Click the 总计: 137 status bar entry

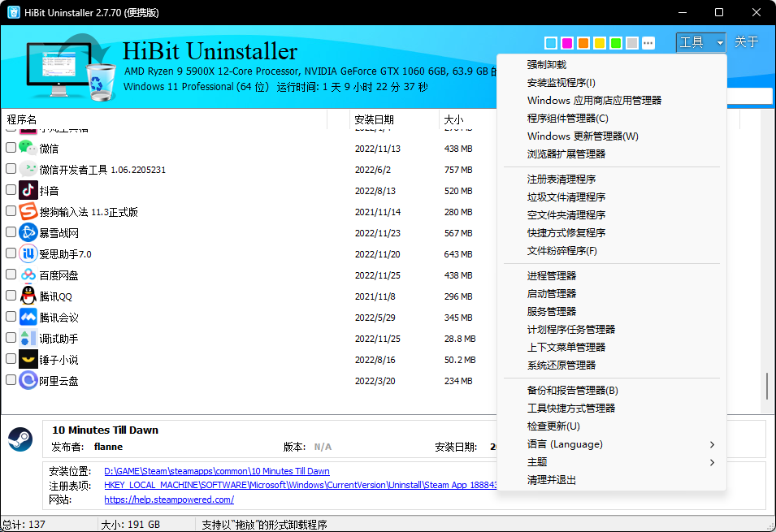pos(24,524)
